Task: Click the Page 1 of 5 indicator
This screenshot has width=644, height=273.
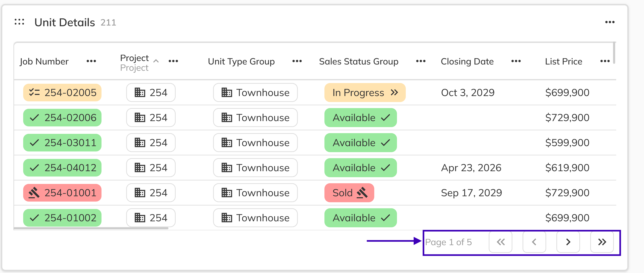Action: (x=448, y=242)
